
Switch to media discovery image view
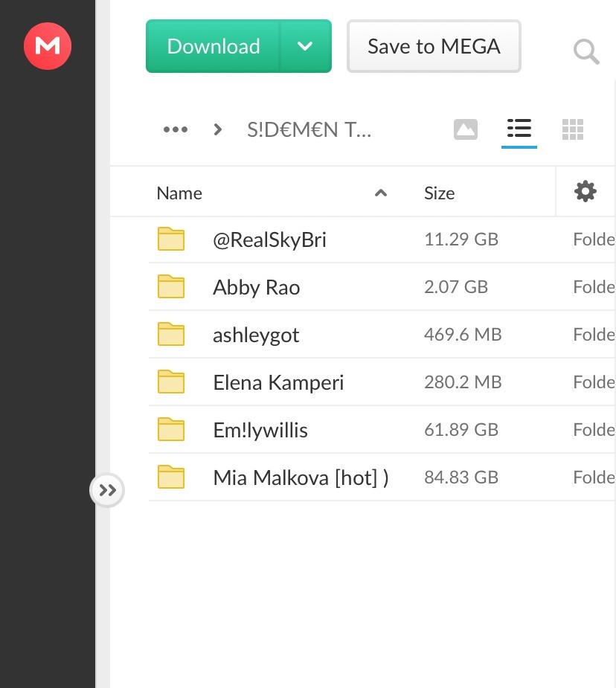click(x=466, y=129)
